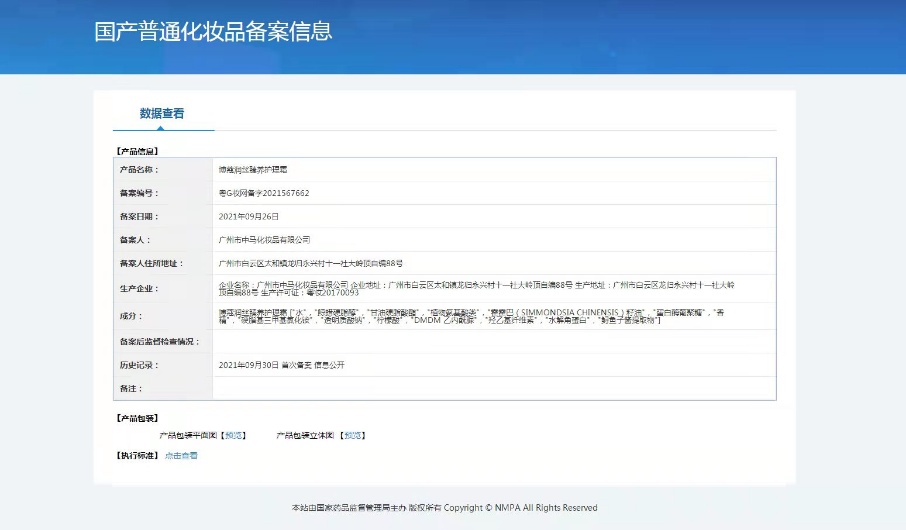Select the 数据查看 tab
The width and height of the screenshot is (906, 530).
(162, 113)
